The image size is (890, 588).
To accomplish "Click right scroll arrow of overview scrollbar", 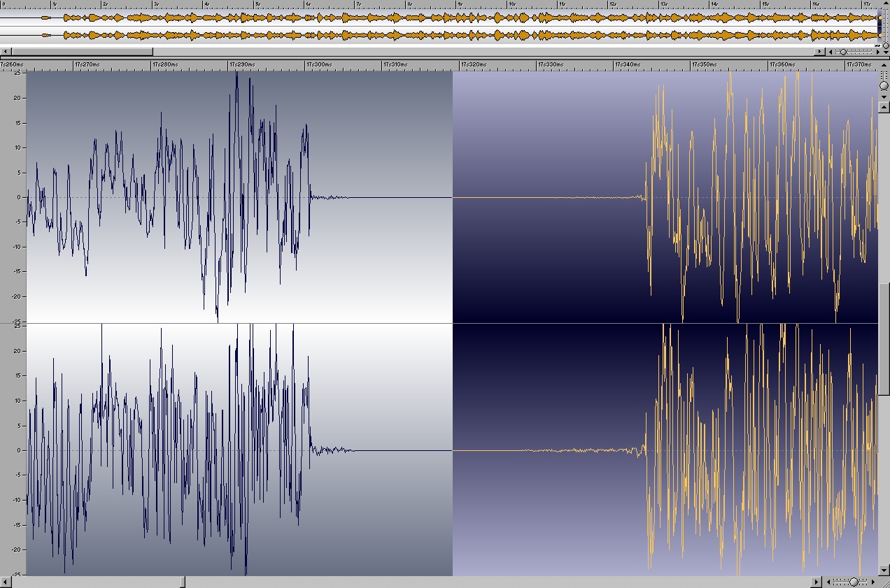I will click(x=821, y=52).
